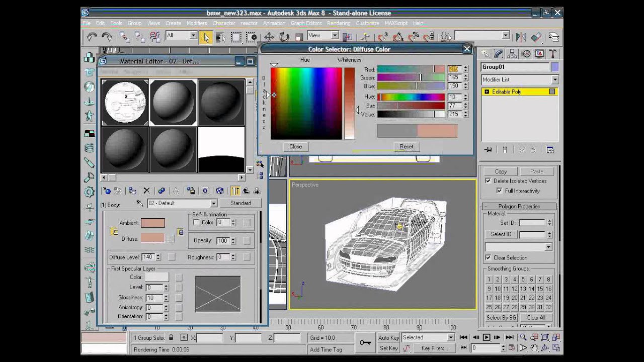Screen dimensions: 644x362
Task: Switch to the Utilities hammer panel
Action: pyautogui.click(x=553, y=54)
